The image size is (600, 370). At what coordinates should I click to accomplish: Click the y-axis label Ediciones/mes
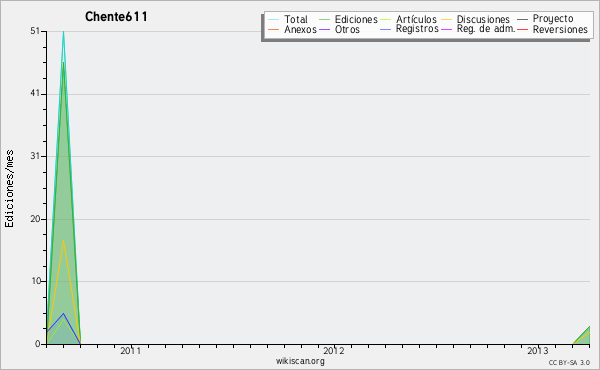pos(9,189)
